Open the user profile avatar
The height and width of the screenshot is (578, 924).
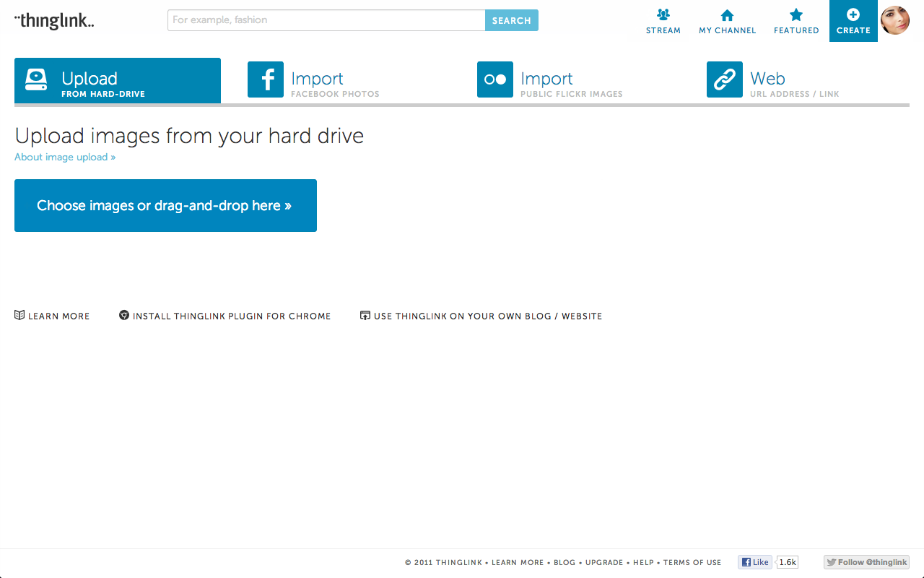pos(895,20)
